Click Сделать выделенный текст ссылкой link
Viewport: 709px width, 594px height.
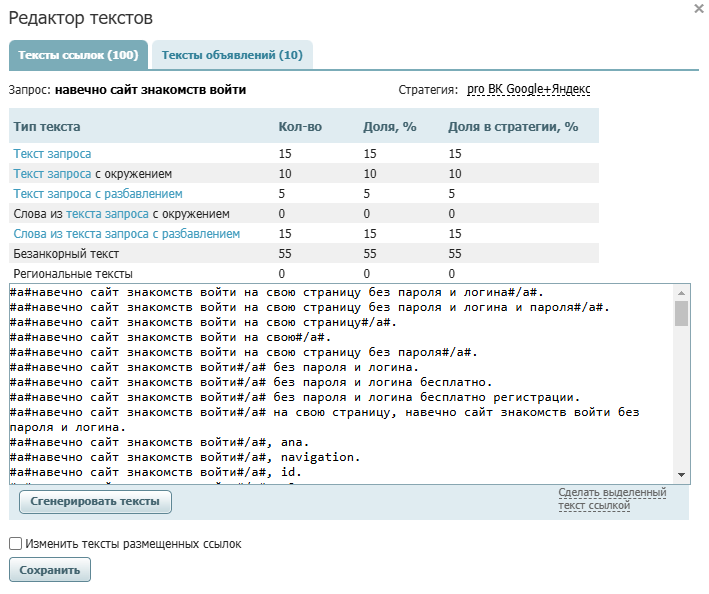pos(612,499)
